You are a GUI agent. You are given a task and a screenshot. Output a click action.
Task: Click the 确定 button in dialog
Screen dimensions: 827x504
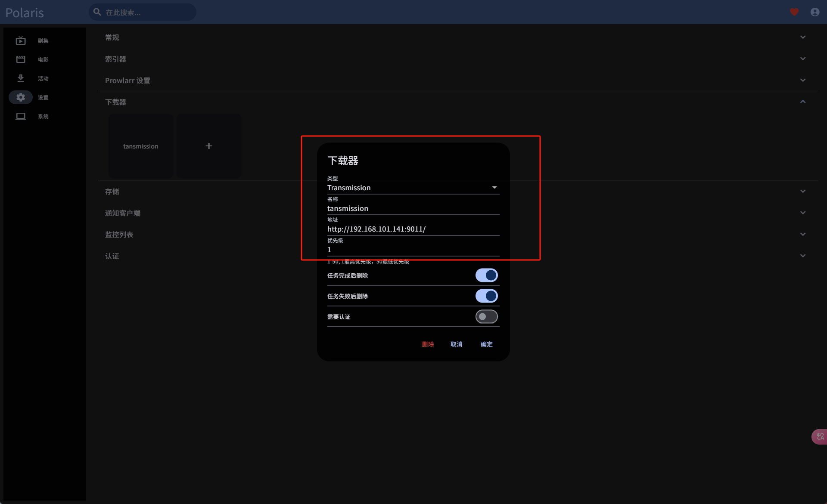tap(486, 344)
